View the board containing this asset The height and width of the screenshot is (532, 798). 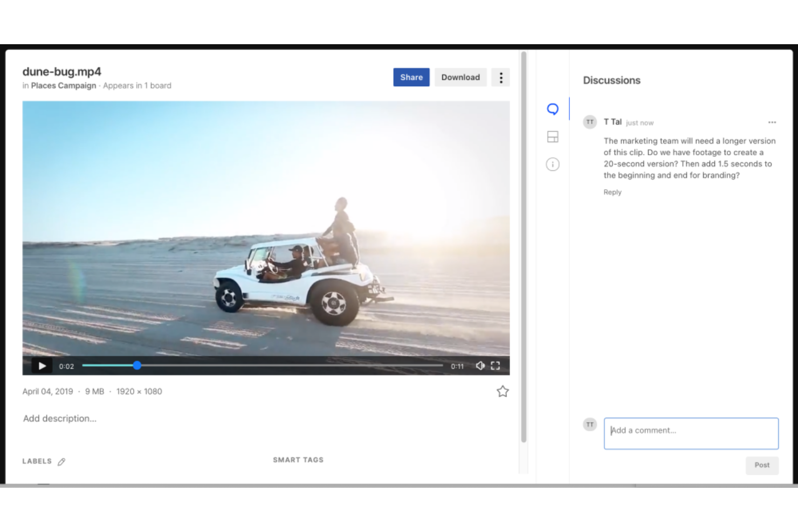(137, 85)
